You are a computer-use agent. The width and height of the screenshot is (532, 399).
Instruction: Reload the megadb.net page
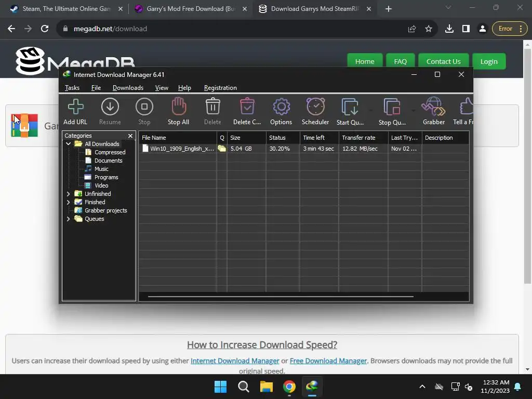pyautogui.click(x=45, y=29)
